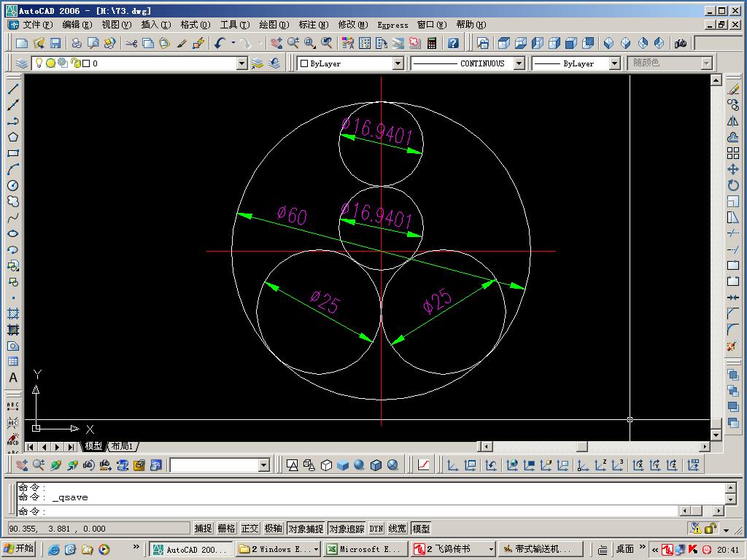This screenshot has width=747, height=560.
Task: Click the Array modify tool
Action: pos(733,153)
